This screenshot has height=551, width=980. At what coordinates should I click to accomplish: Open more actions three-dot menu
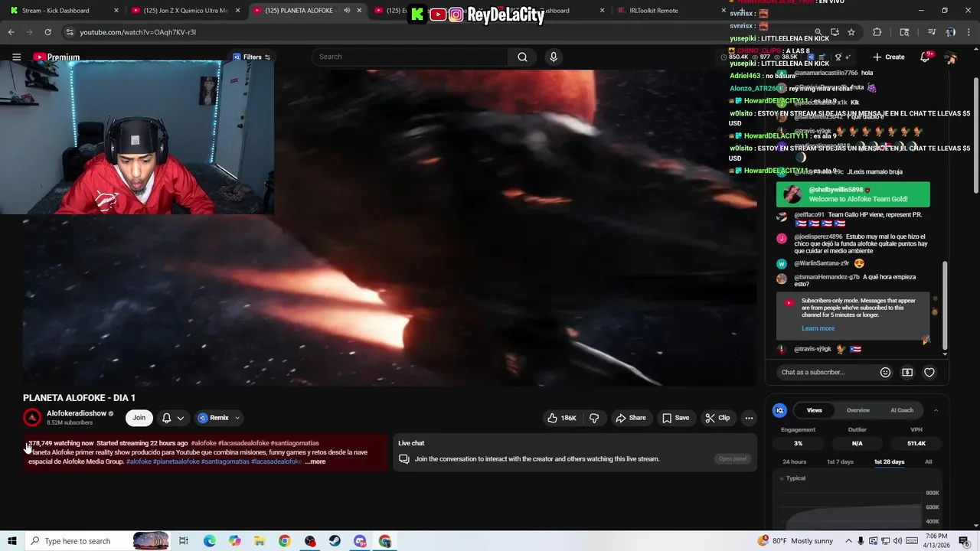(x=749, y=418)
